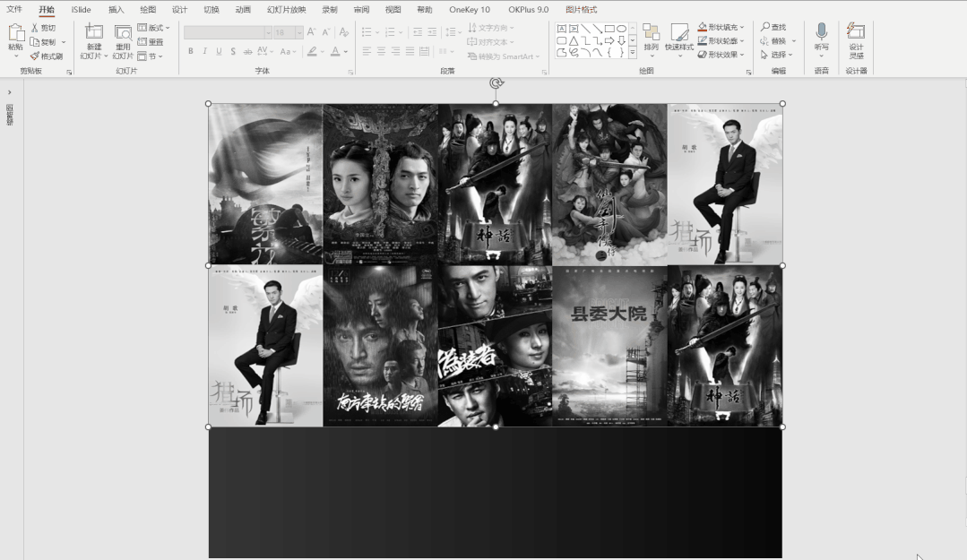This screenshot has height=560, width=967.
Task: Toggle Strikethrough formatting
Action: (247, 51)
